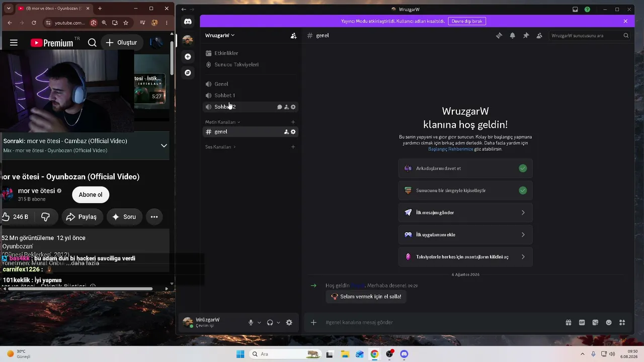Viewport: 644px width, 362px height.
Task: Join the Sohbet 1 voice channel
Action: click(x=250, y=96)
